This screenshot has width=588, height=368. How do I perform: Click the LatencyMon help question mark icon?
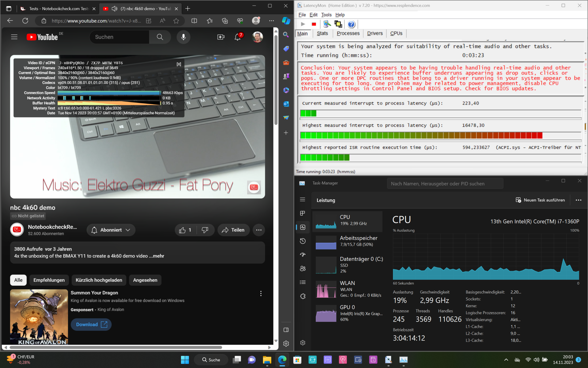tap(351, 24)
